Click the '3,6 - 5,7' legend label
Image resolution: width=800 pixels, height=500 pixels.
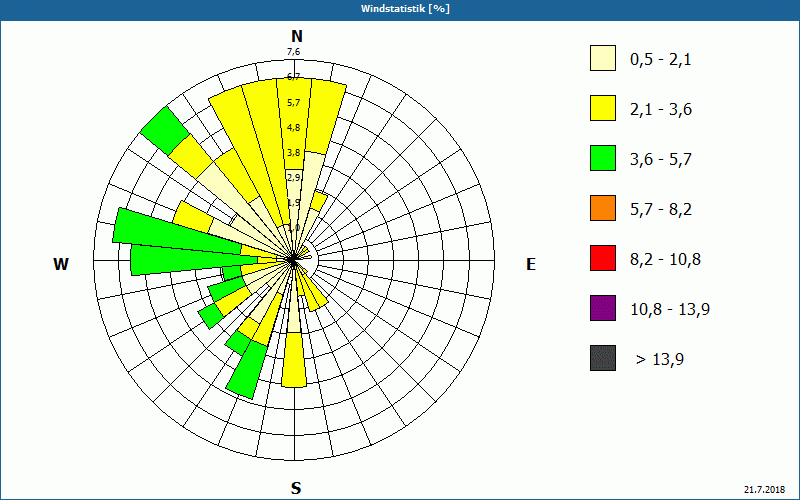pos(661,160)
